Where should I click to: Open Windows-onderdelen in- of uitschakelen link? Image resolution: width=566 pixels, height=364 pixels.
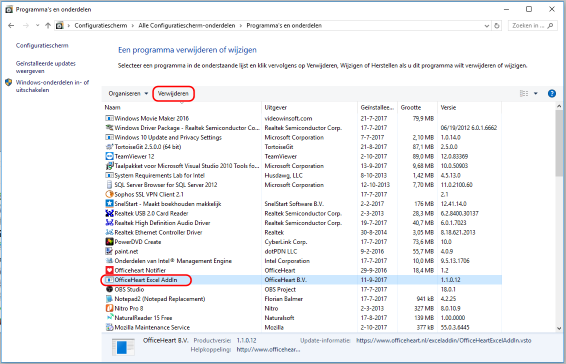pos(52,86)
